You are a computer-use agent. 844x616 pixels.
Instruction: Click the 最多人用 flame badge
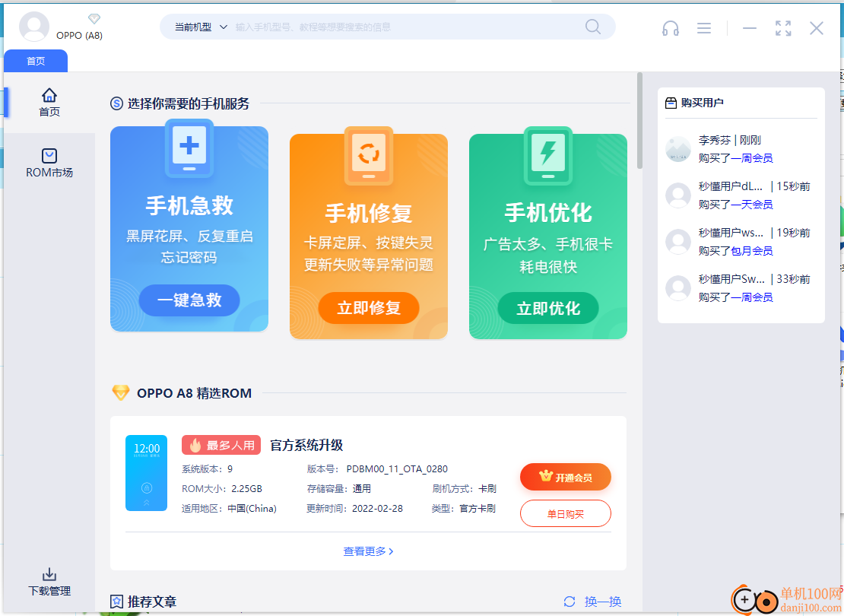tap(221, 446)
